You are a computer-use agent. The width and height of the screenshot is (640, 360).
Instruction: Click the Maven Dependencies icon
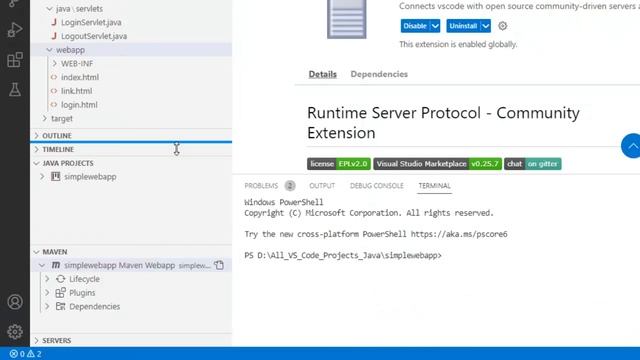click(60, 306)
